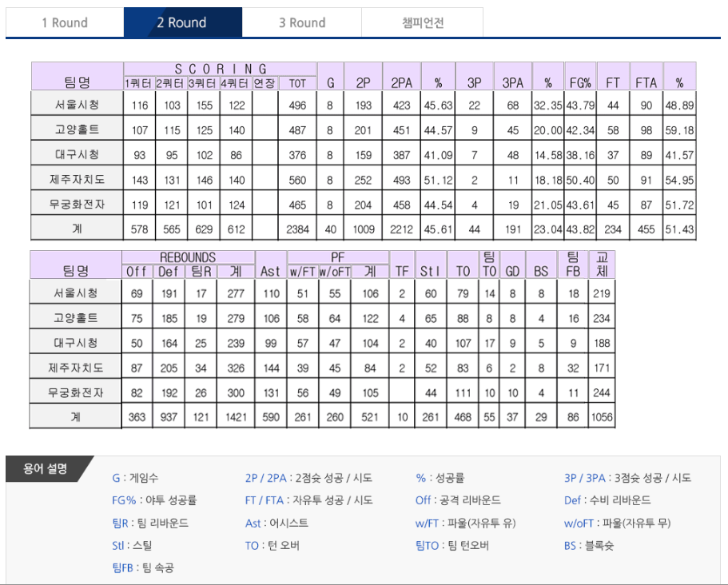Click glossary entry Off 공격 리바운드

pos(458,500)
